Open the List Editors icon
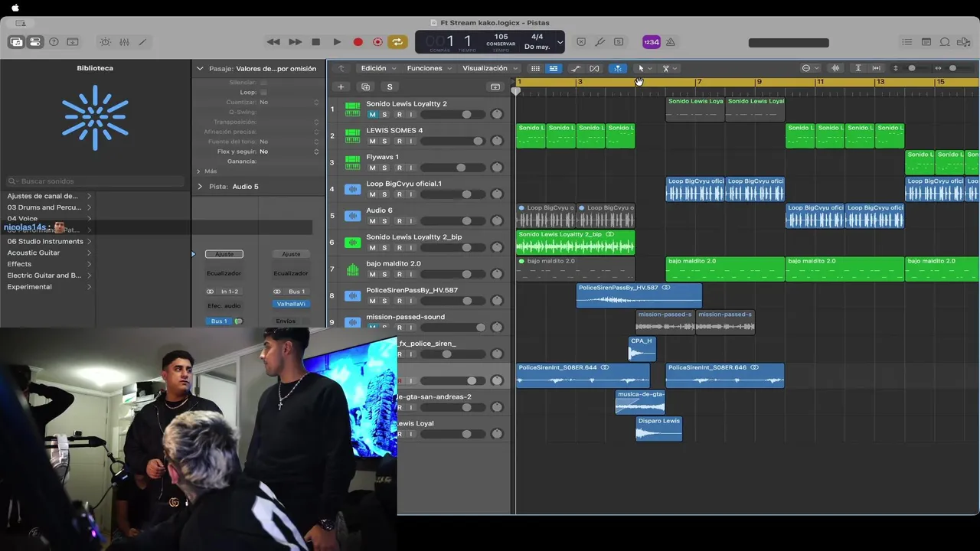980x551 pixels. 907,42
